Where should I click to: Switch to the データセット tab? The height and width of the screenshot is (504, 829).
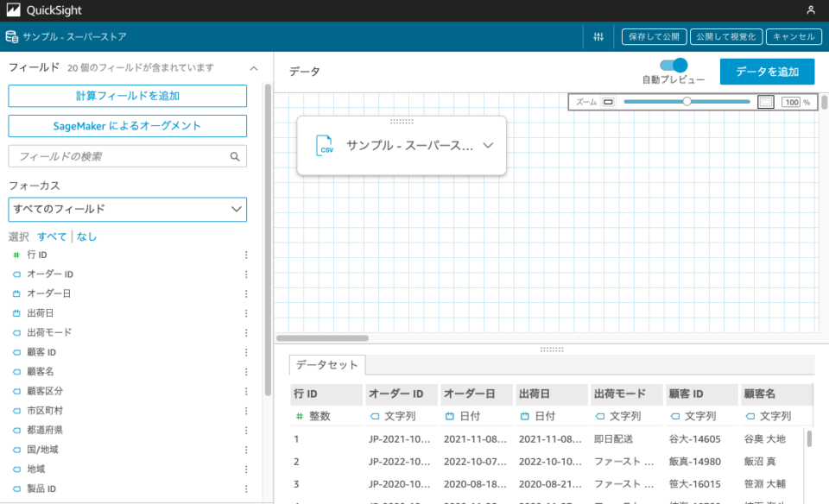click(x=326, y=365)
